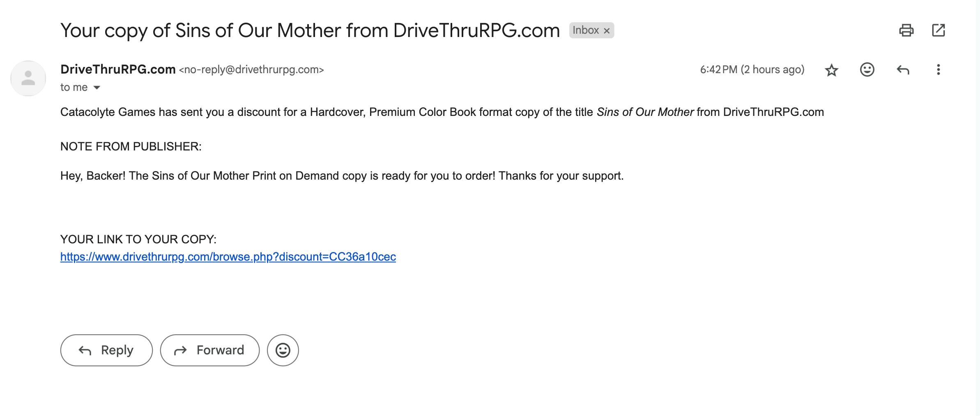Viewport: 980px width, 416px height.
Task: Click the Reply button below the message
Action: tap(106, 350)
